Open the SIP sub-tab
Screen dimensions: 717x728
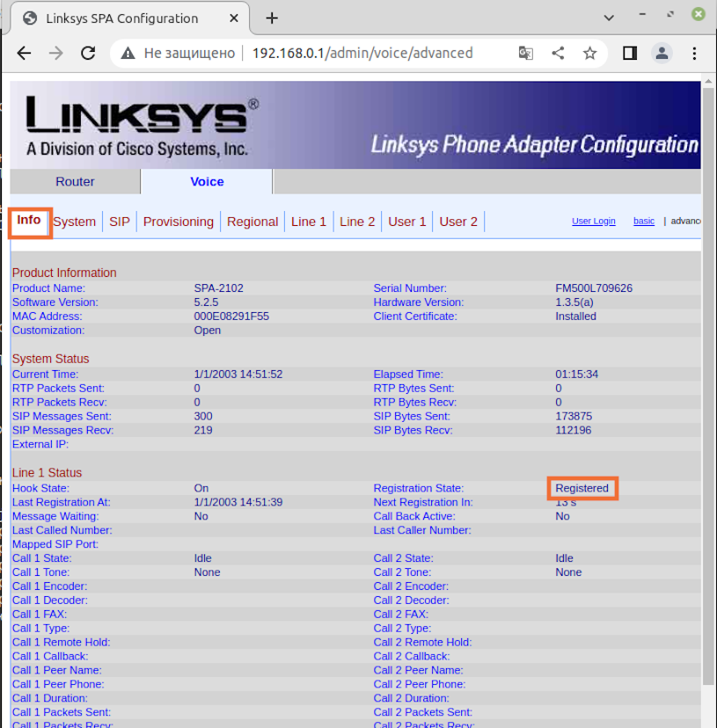(x=120, y=222)
